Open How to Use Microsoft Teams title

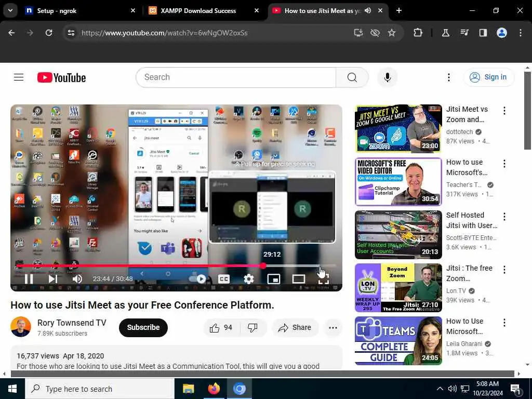(465, 326)
